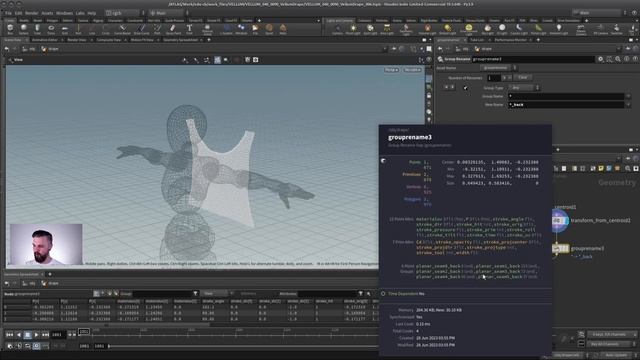Image resolution: width=640 pixels, height=360 pixels.
Task: Select the Sphere shelf tool
Action: pos(24,29)
